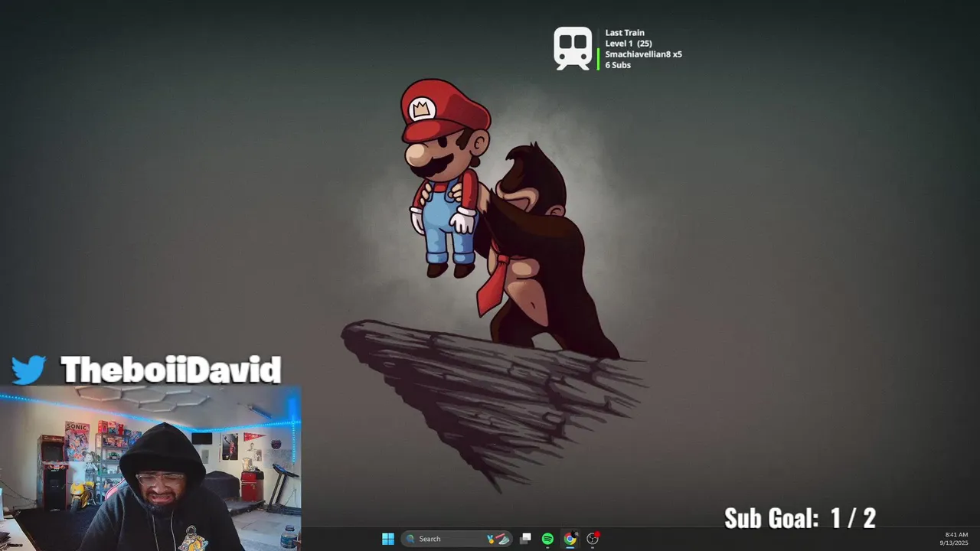This screenshot has width=980, height=551.
Task: Click the Twitter bird logo
Action: point(28,370)
